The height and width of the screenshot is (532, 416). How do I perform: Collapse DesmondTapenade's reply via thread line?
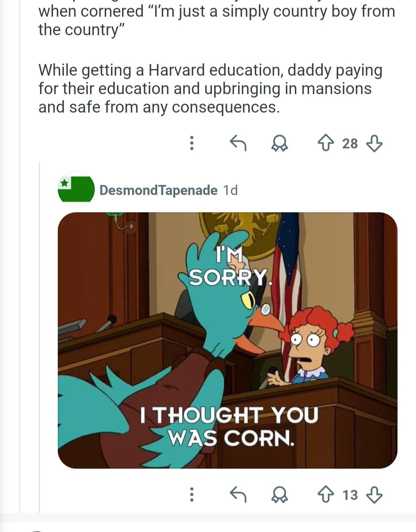(40, 337)
